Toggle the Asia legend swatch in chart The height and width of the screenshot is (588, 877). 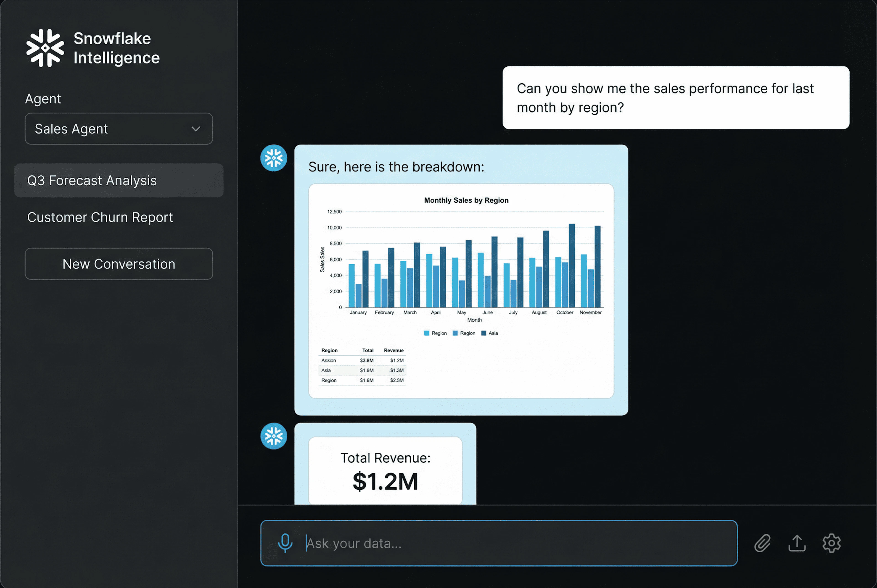tap(483, 333)
